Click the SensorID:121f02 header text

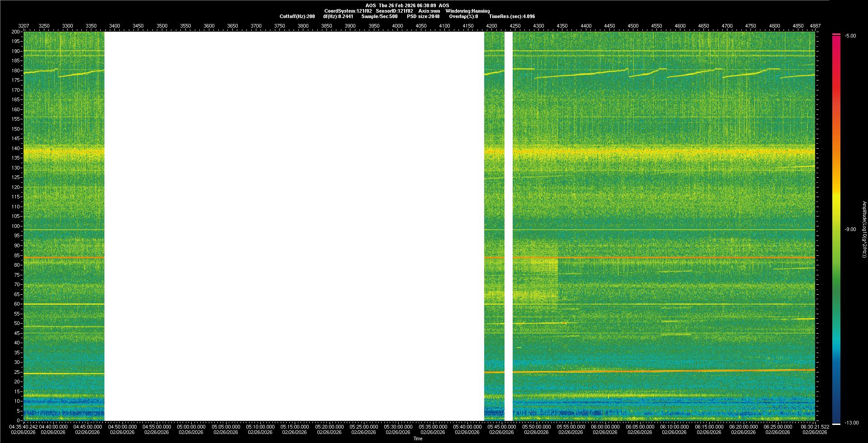[394, 11]
